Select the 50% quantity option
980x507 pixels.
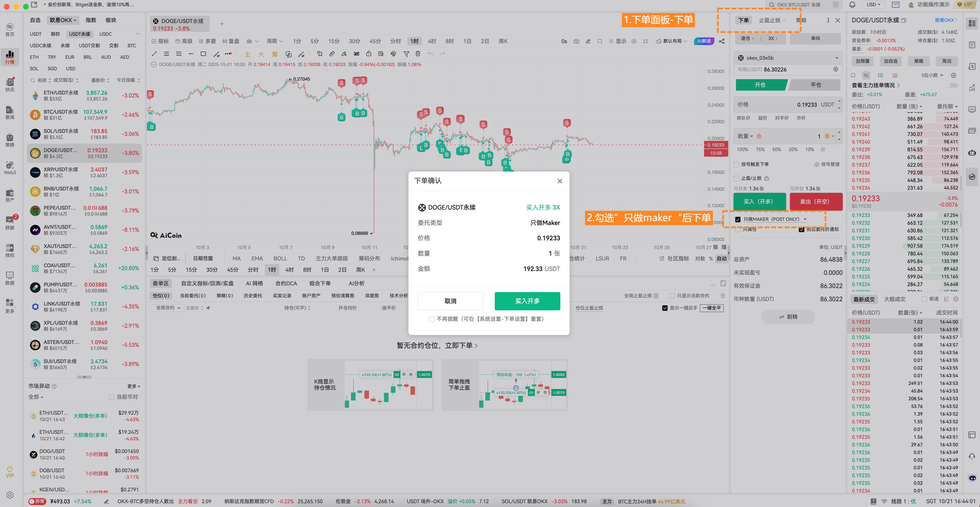[777, 149]
